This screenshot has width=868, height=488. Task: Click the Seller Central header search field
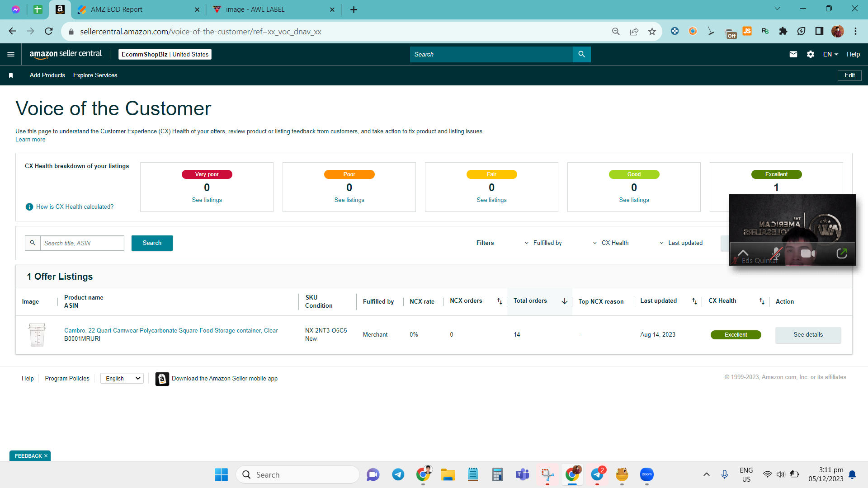coord(491,54)
